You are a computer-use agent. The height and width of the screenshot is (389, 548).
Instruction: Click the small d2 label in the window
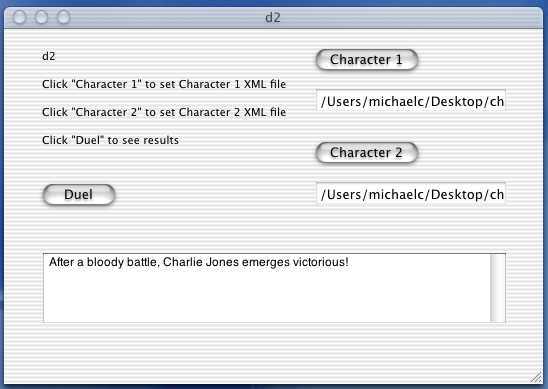point(49,56)
